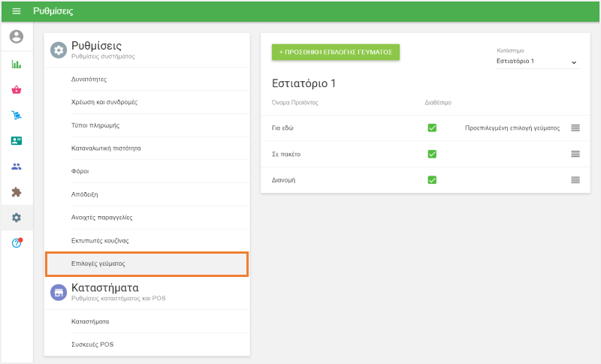Open the hamburger menu icon
The width and height of the screenshot is (601, 364).
(x=17, y=11)
